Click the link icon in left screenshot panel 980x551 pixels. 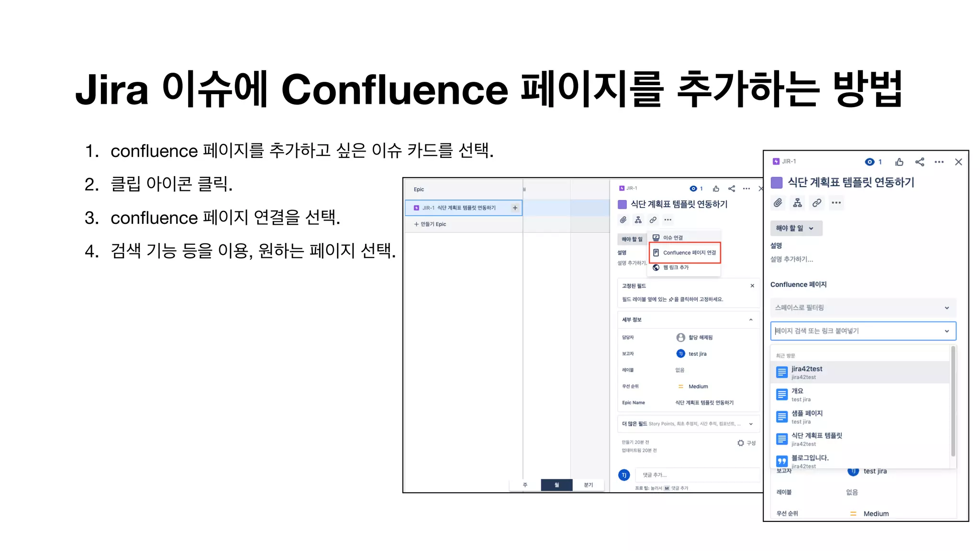click(x=653, y=220)
